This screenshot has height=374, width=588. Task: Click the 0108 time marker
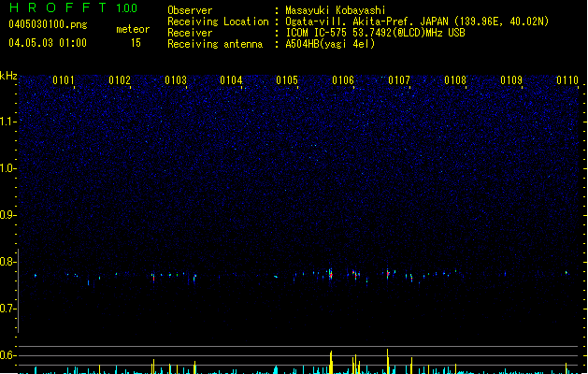(455, 80)
